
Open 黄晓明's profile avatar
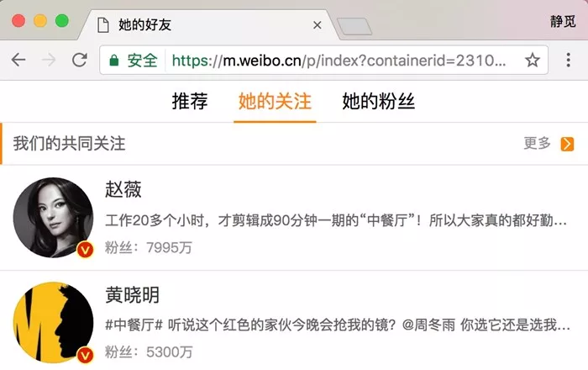pyautogui.click(x=53, y=323)
